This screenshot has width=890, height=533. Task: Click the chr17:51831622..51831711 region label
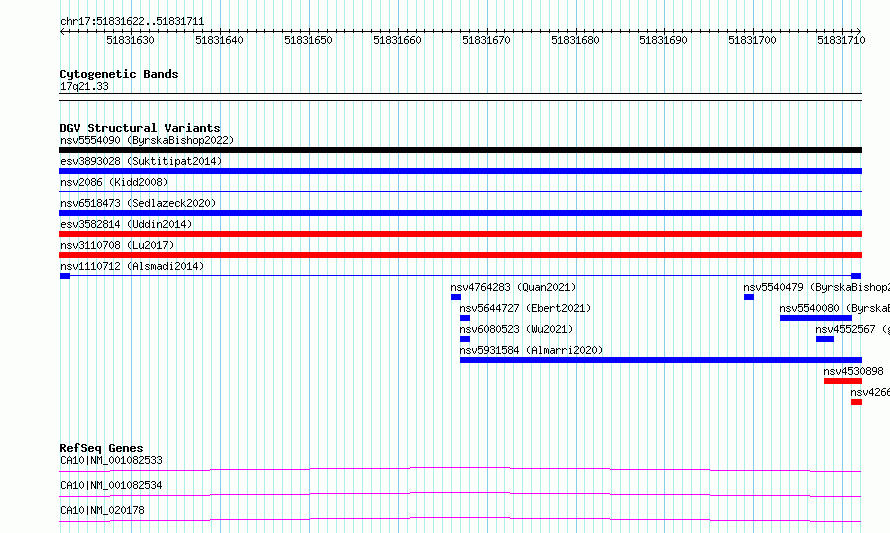point(132,21)
